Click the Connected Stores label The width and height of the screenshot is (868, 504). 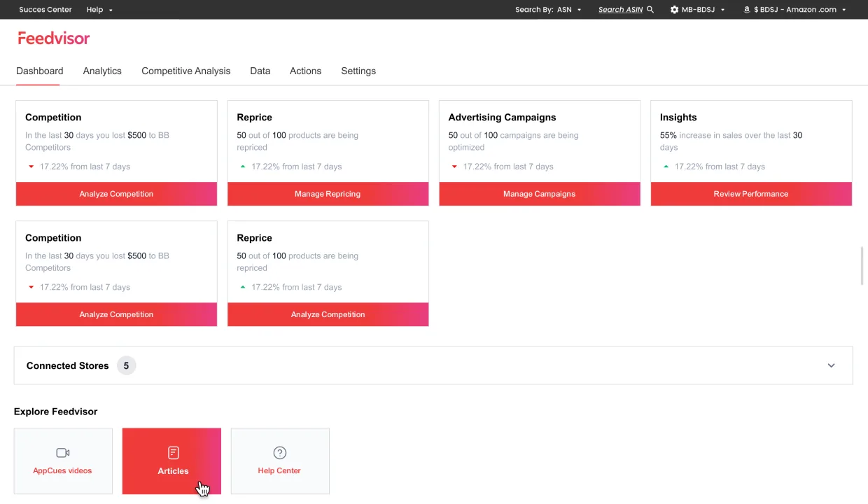[68, 365]
